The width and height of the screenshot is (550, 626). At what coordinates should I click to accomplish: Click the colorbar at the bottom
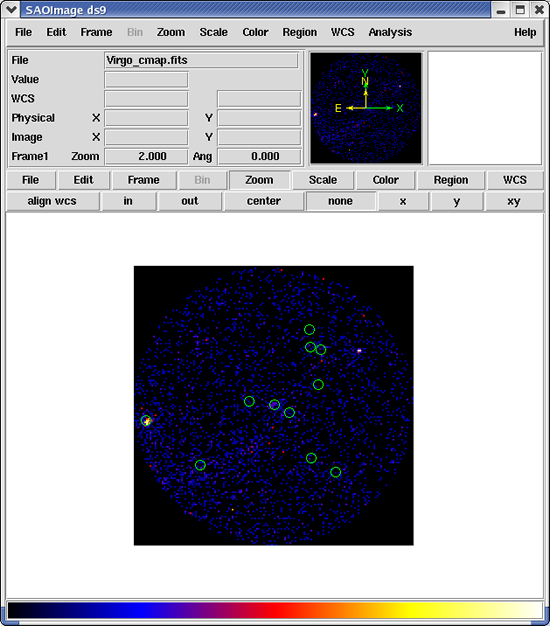pyautogui.click(x=275, y=611)
